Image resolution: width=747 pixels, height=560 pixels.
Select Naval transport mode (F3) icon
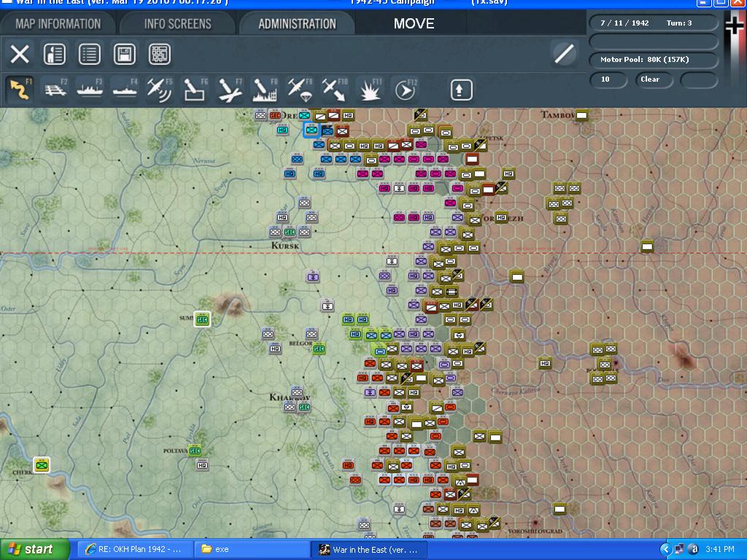pos(90,89)
